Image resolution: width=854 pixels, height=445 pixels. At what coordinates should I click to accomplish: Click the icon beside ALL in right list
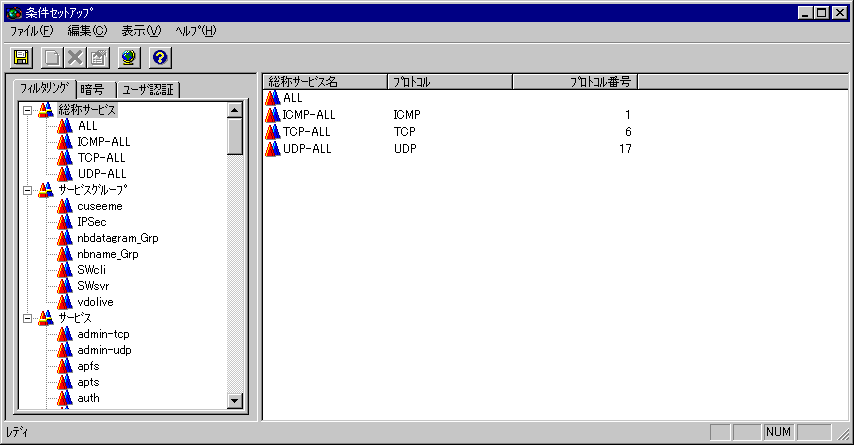tap(272, 98)
